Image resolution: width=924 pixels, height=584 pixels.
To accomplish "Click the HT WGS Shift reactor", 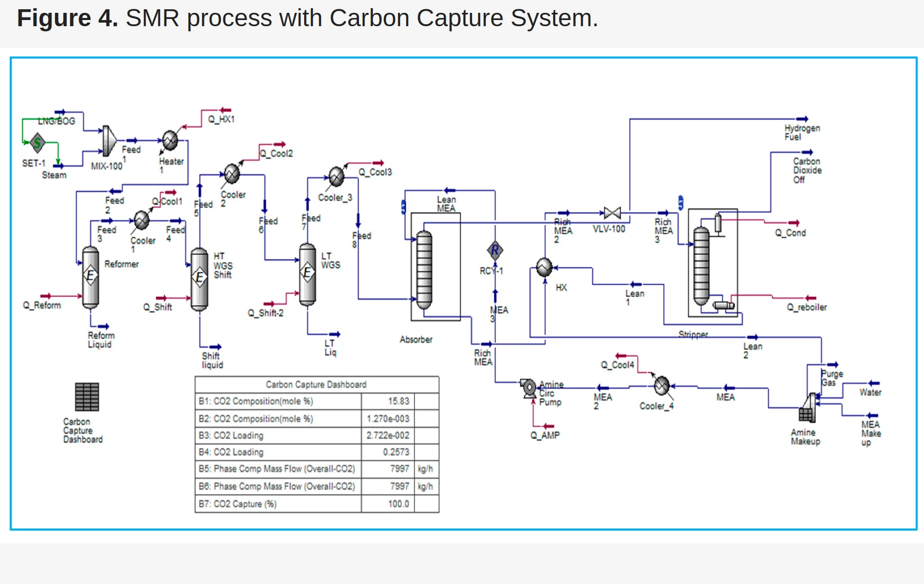I will [x=199, y=279].
